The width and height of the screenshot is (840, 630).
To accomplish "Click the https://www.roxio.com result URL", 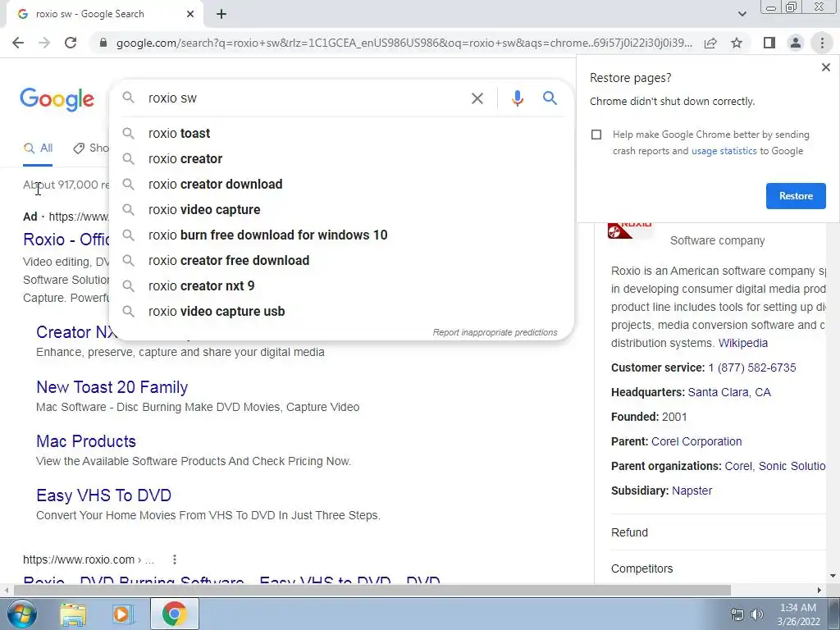I will click(x=89, y=559).
